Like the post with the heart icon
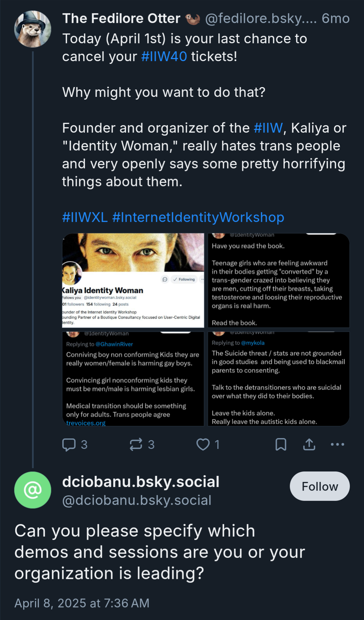Screen dimensions: 364x620 click(x=203, y=444)
